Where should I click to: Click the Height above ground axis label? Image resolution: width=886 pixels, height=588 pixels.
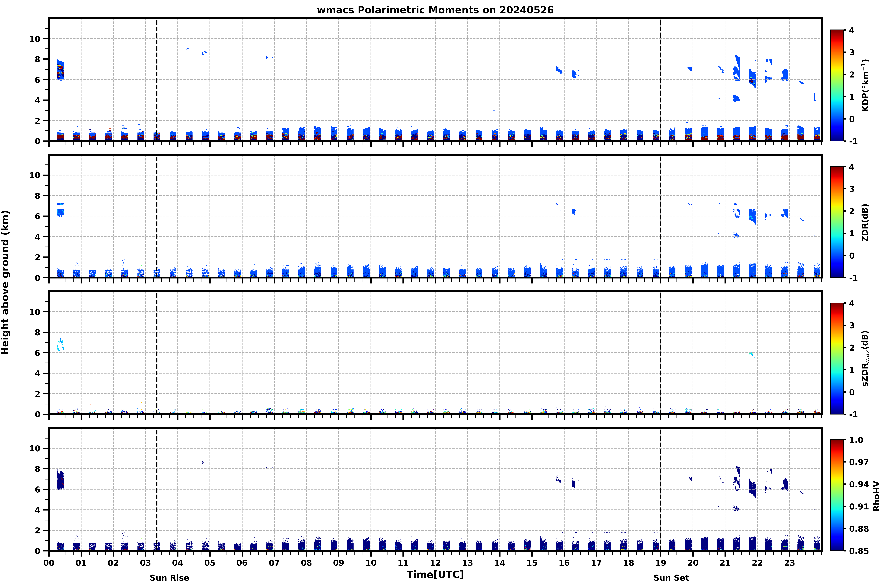(5, 282)
